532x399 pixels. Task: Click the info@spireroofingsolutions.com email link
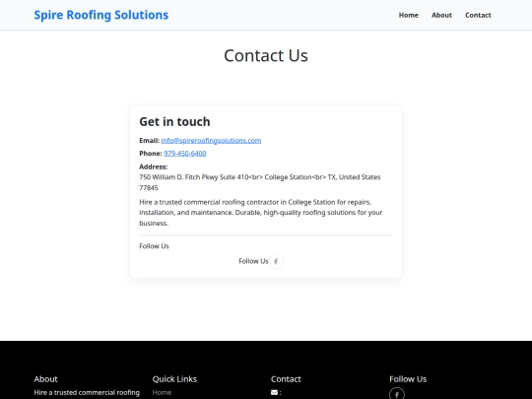[x=211, y=141]
